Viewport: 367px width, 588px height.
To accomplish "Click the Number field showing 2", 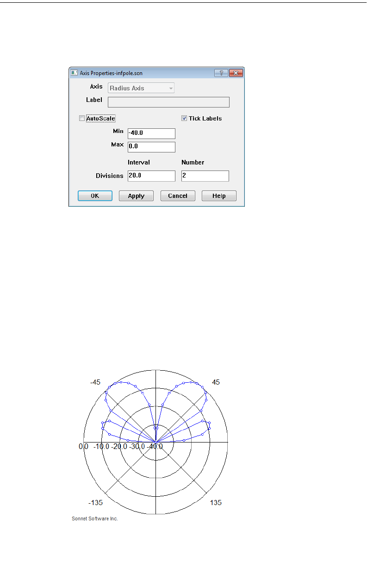I will coord(205,176).
